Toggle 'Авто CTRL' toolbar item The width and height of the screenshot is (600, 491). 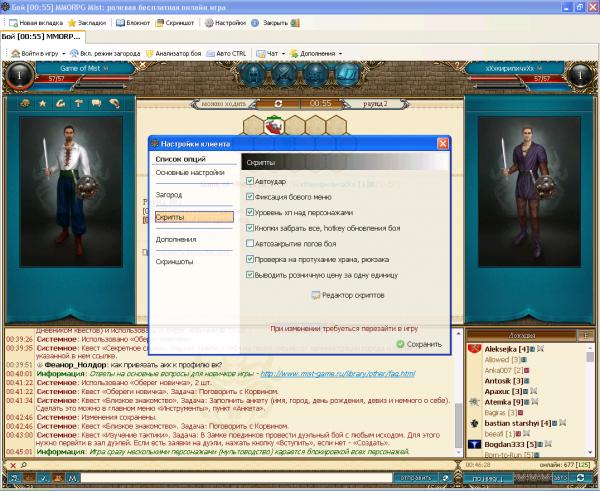click(x=226, y=54)
